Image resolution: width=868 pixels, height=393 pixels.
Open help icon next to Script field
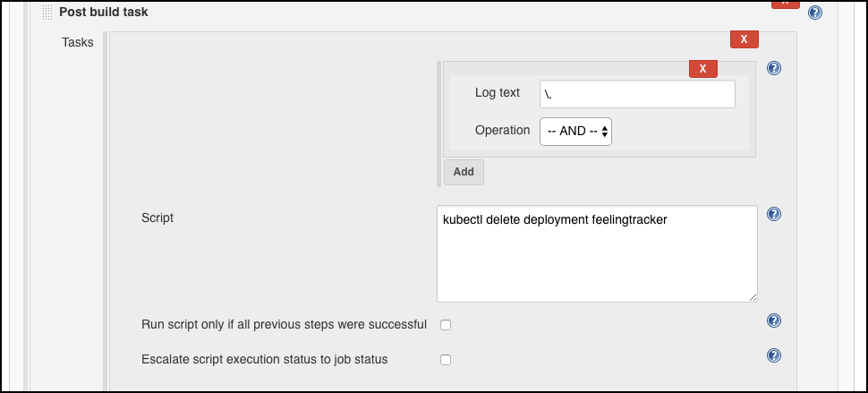click(774, 214)
